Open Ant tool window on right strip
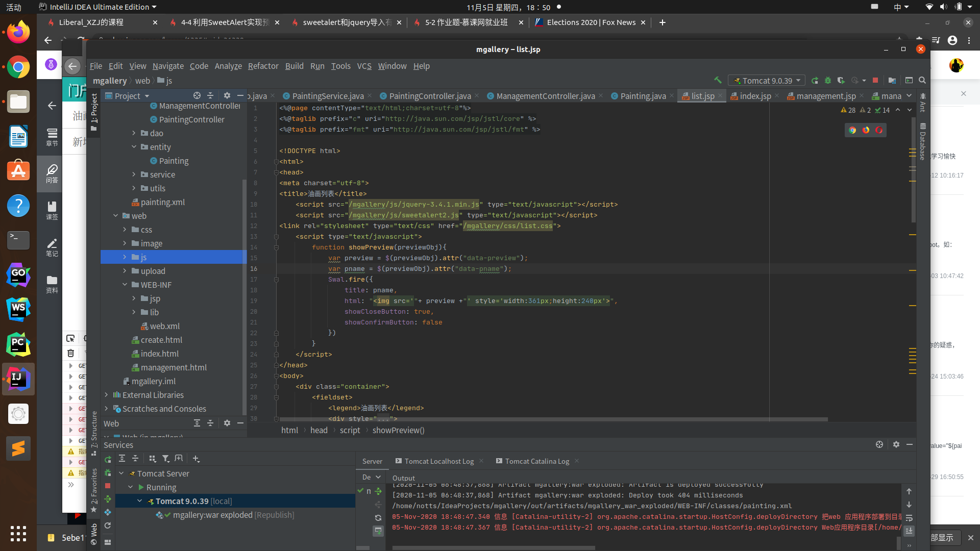This screenshot has width=980, height=551. click(x=923, y=102)
